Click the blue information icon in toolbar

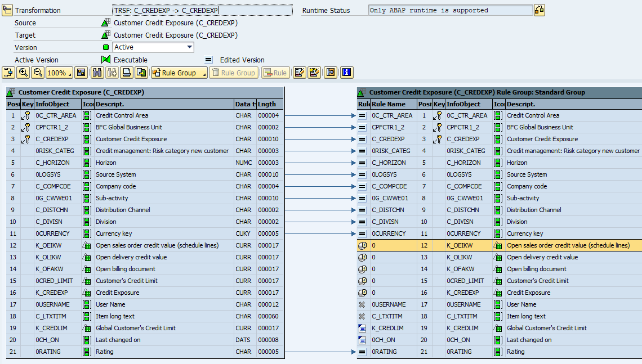click(x=346, y=73)
